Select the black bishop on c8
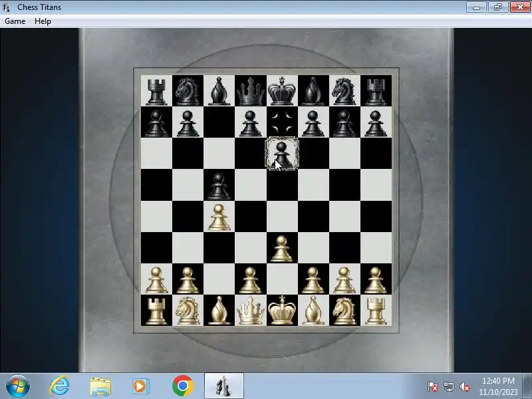This screenshot has width=532, height=399. 219,91
